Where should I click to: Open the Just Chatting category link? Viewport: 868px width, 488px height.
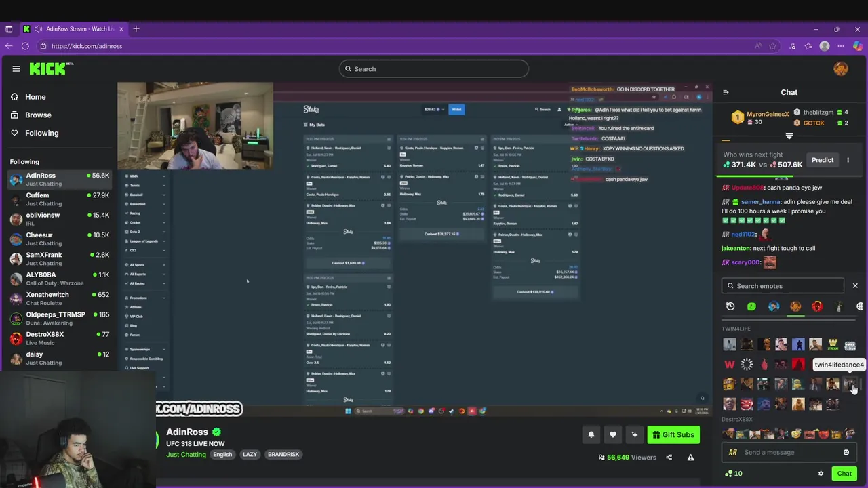(x=186, y=455)
